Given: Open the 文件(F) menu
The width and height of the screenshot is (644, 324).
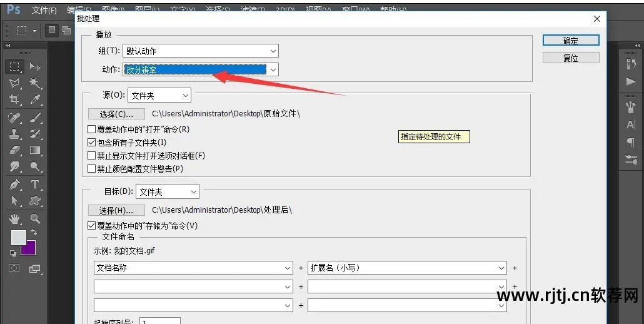Looking at the screenshot, I should [44, 10].
